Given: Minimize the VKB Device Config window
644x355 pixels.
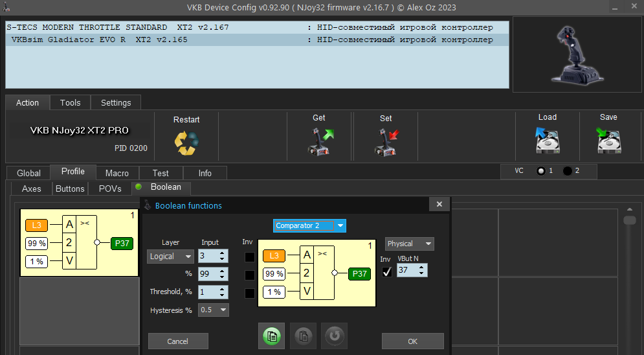Looking at the screenshot, I should coord(614,7).
